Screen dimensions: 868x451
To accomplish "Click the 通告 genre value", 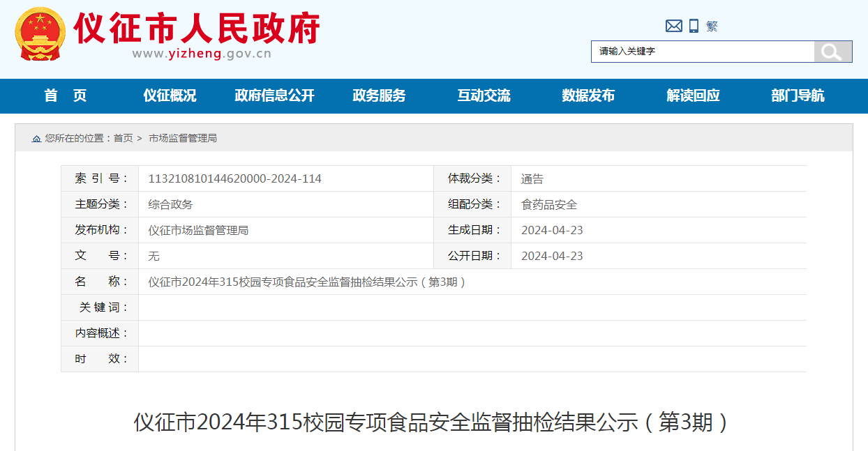I will tap(532, 178).
